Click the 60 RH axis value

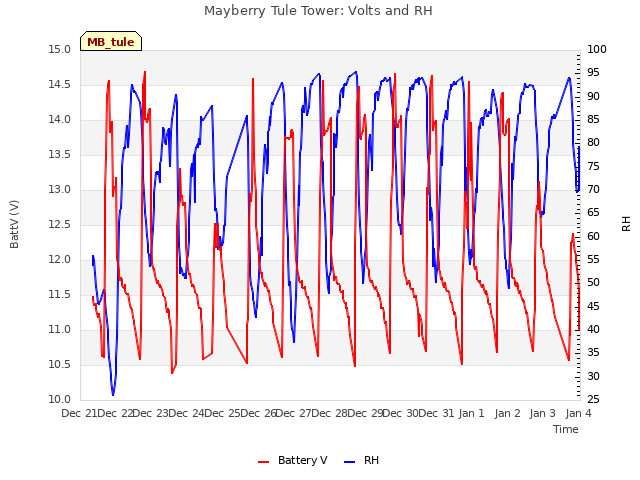point(593,236)
